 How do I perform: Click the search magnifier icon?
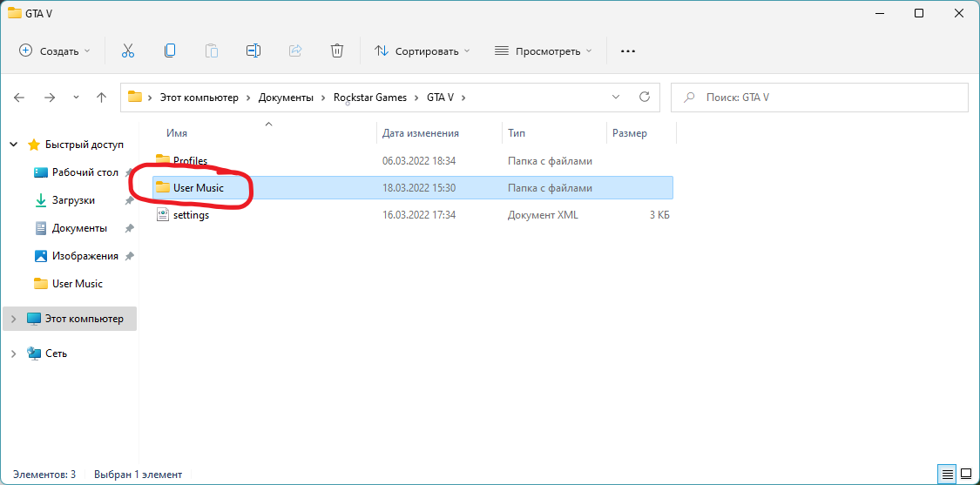point(689,98)
